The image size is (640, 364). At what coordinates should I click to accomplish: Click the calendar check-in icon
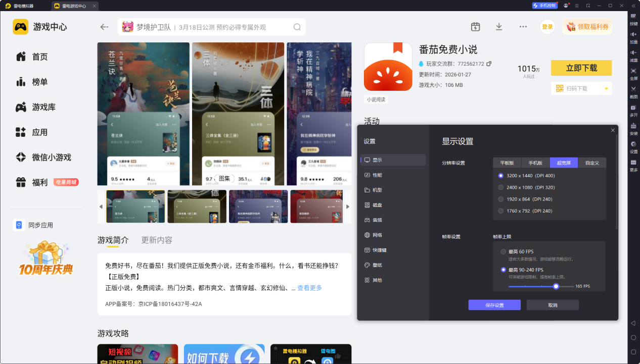pos(475,27)
